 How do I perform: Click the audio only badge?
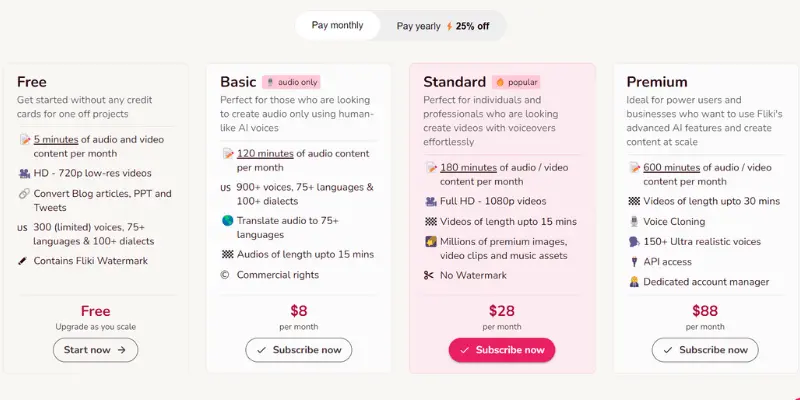point(291,82)
